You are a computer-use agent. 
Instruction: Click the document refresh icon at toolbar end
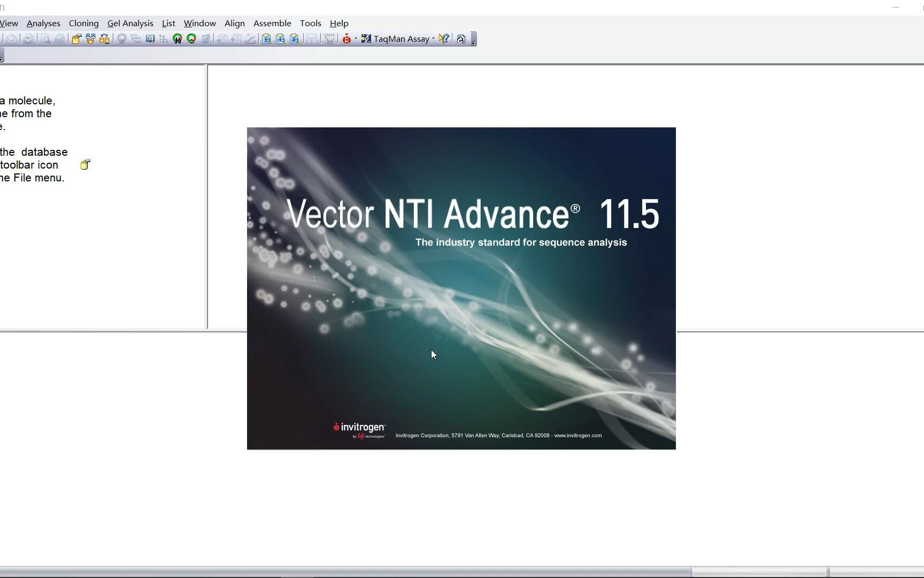461,39
